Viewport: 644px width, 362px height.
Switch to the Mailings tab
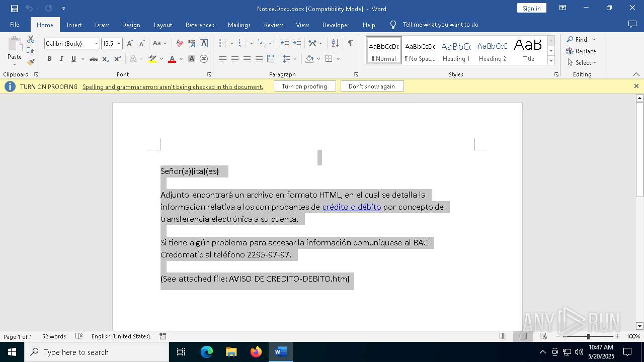point(239,25)
